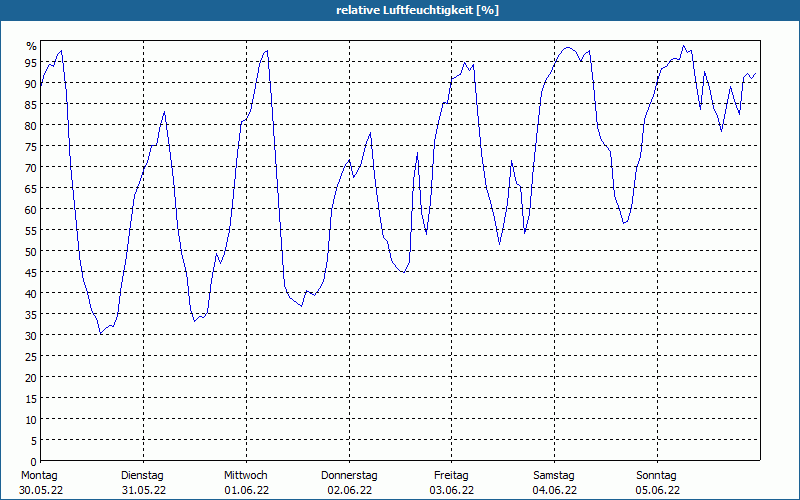Select the 50 tick label on y-axis
Viewport: 800px width, 500px height.
click(x=31, y=251)
